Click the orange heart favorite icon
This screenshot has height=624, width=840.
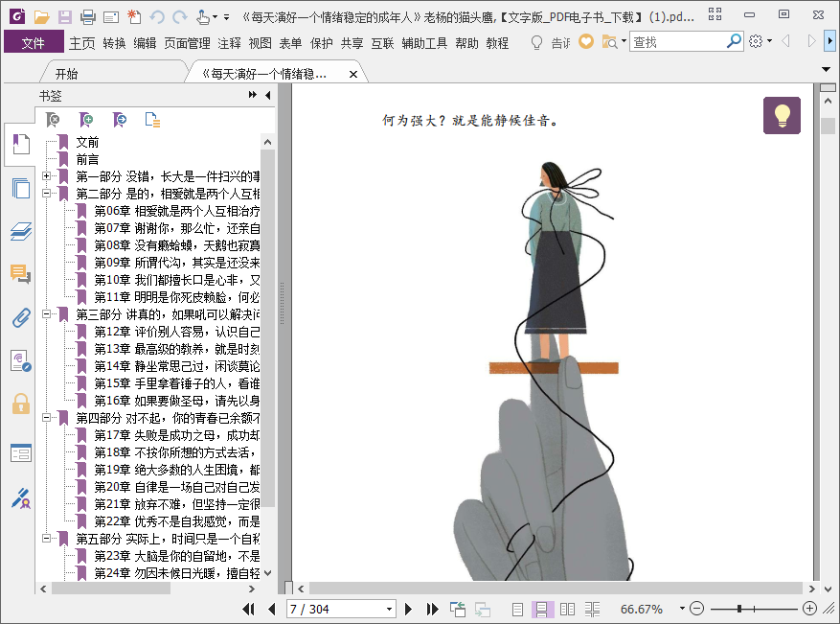[586, 41]
